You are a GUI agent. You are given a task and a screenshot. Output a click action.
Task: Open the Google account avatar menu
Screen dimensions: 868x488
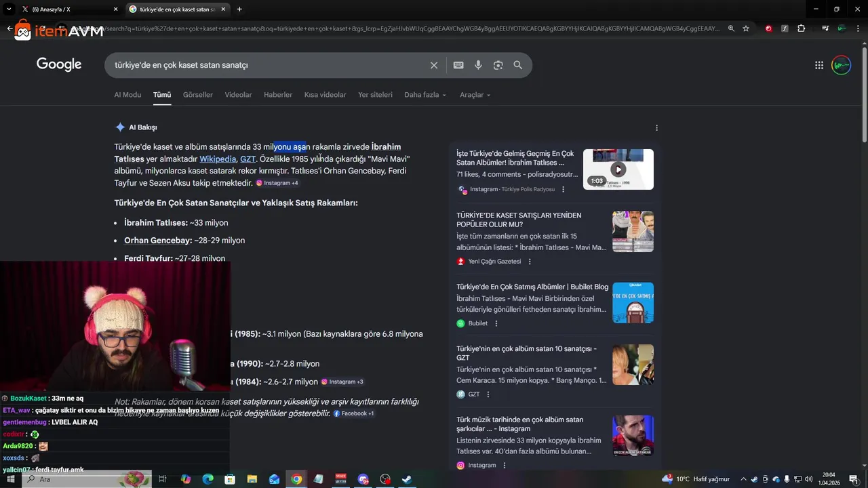click(842, 65)
